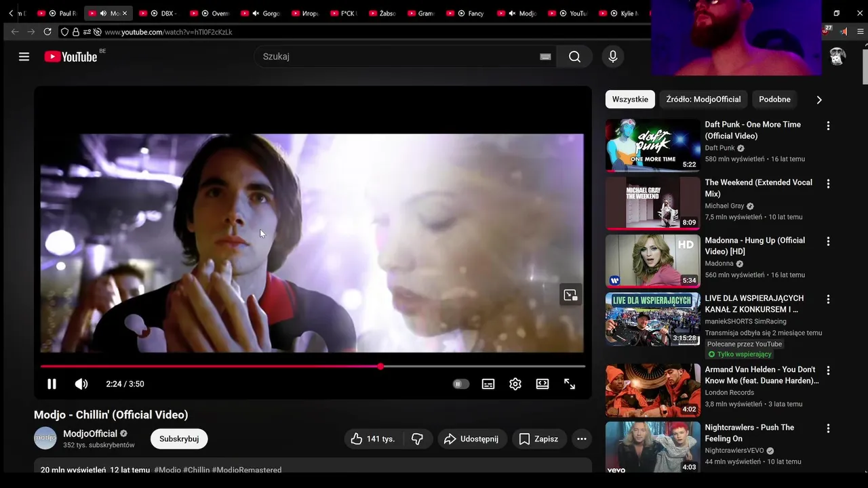The image size is (868, 488).
Task: Switch to the Kylie browser tab
Action: [x=620, y=14]
